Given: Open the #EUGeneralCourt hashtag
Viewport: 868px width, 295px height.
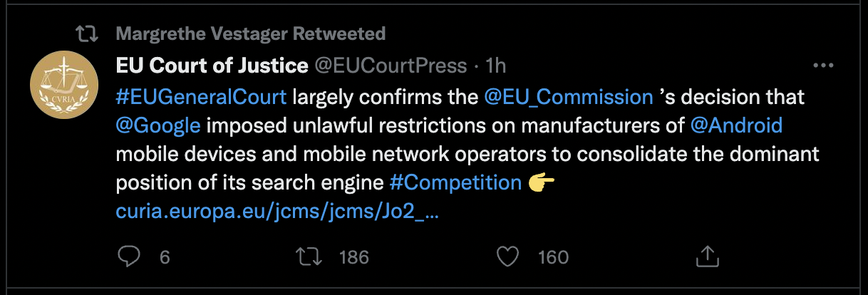Looking at the screenshot, I should (201, 96).
